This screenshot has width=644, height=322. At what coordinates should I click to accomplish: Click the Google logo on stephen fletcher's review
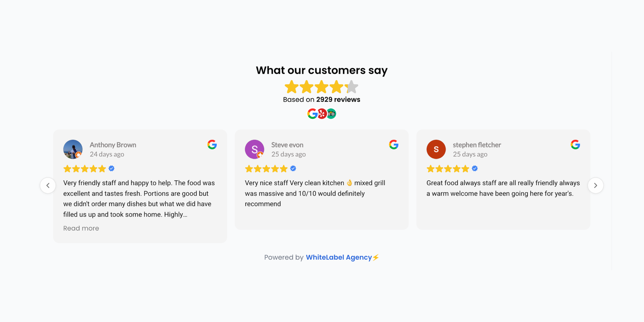(x=575, y=144)
